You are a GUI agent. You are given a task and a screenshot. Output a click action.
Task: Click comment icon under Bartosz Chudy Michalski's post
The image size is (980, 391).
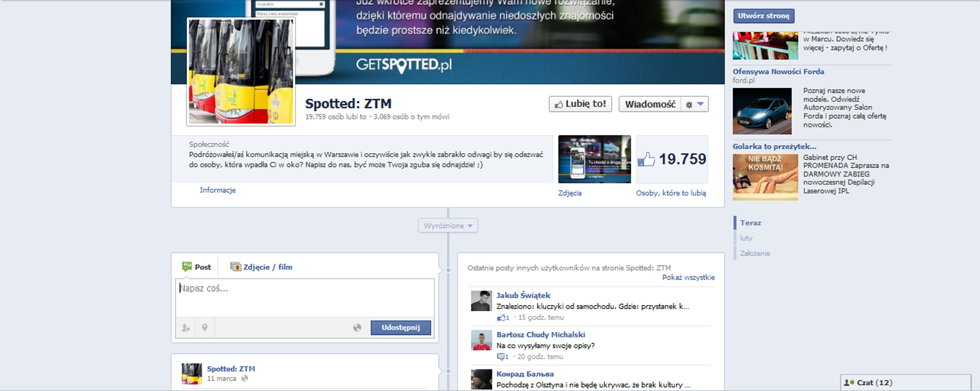501,357
